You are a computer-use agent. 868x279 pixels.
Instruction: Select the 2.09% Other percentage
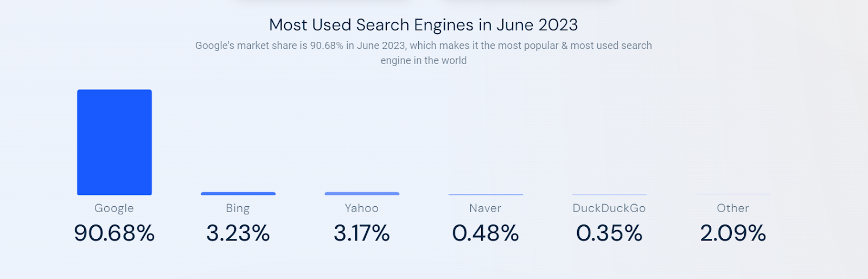point(733,233)
